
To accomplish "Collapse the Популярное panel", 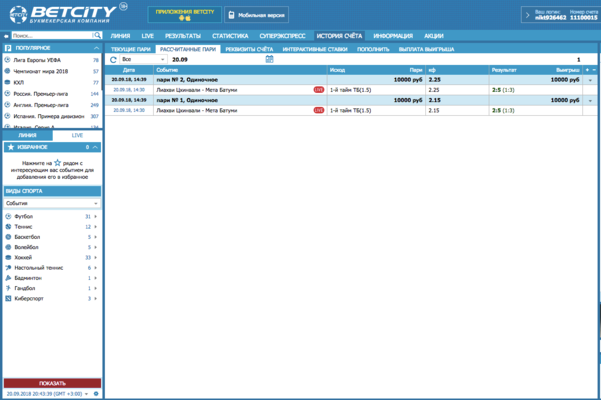I will point(95,47).
